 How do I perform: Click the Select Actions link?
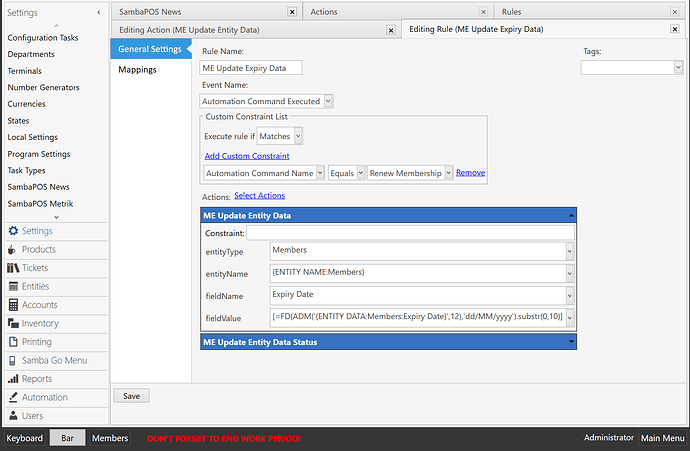coord(259,195)
